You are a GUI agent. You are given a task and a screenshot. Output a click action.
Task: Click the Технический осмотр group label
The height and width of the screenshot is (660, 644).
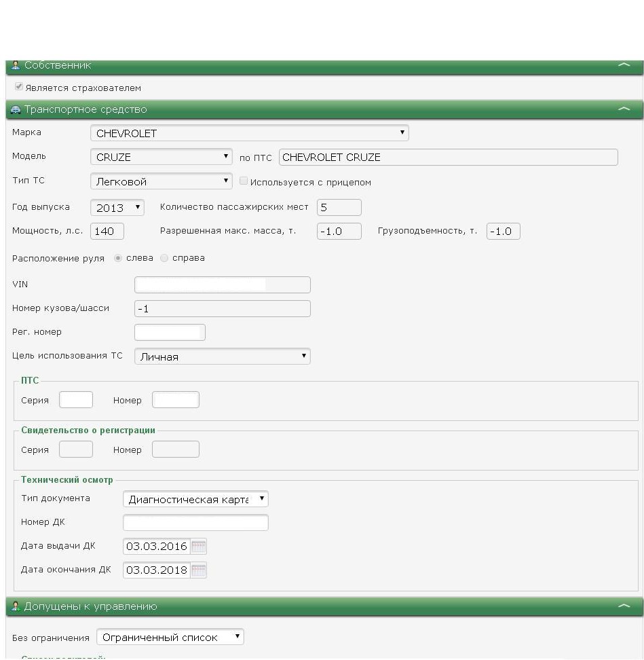67,480
